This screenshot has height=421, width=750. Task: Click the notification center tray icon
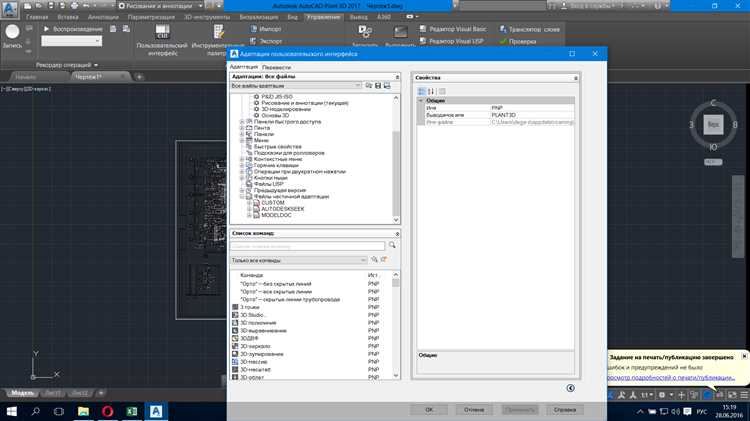point(687,411)
